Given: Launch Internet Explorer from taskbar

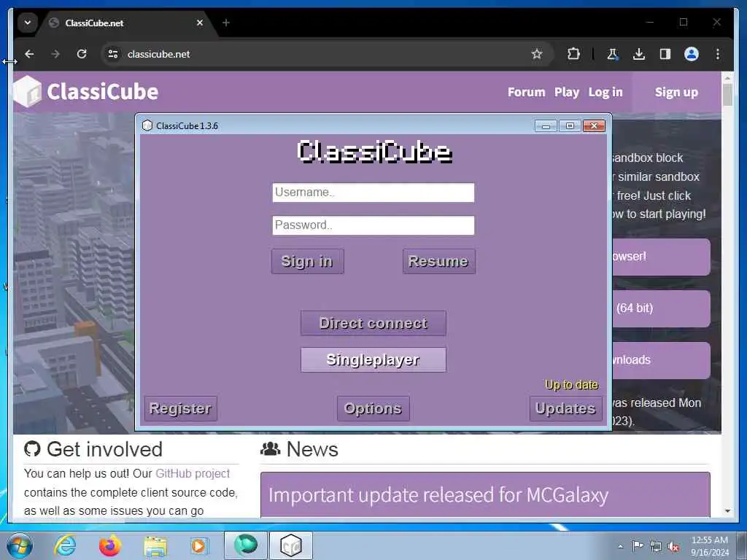Looking at the screenshot, I should pyautogui.click(x=65, y=545).
